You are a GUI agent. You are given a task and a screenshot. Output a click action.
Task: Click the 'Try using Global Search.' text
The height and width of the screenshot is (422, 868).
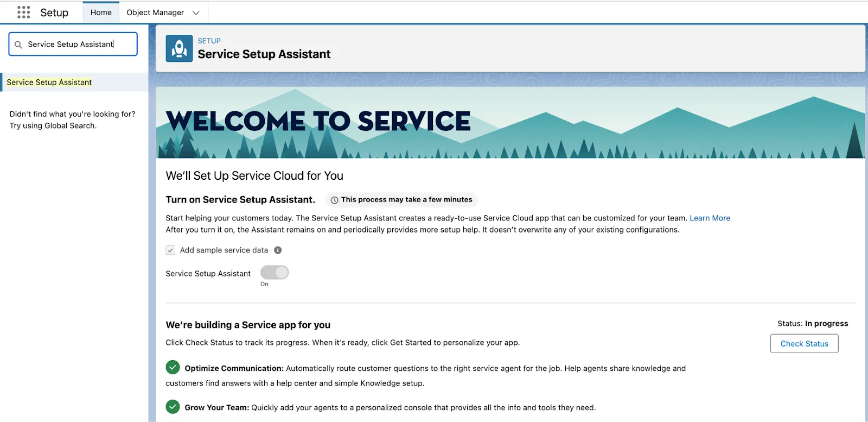(53, 125)
